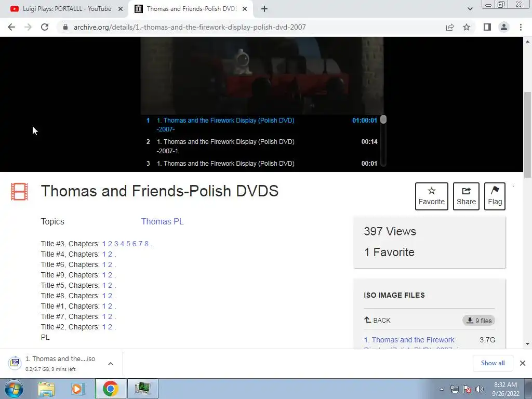532x399 pixels.
Task: Close the downloads bar
Action: [523, 363]
